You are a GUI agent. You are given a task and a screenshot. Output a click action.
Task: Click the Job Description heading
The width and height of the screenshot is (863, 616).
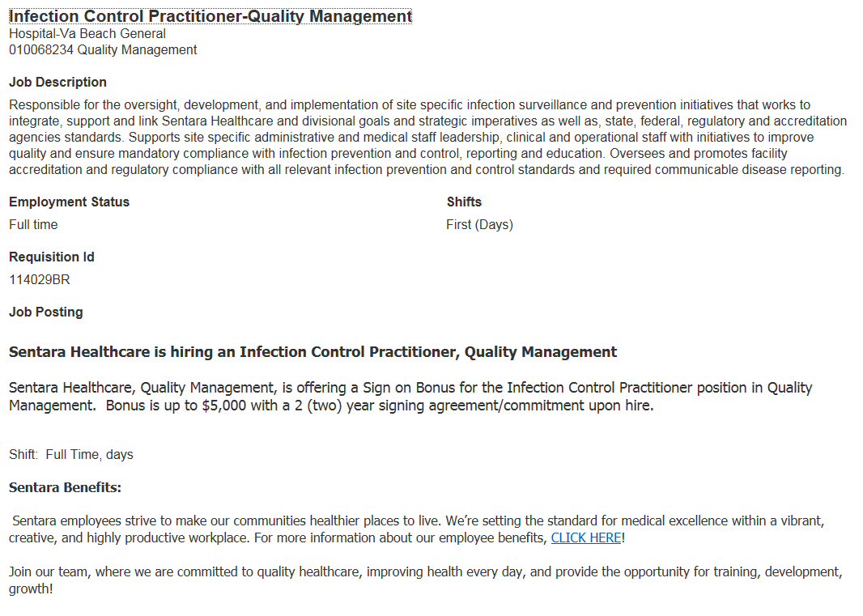coord(57,83)
